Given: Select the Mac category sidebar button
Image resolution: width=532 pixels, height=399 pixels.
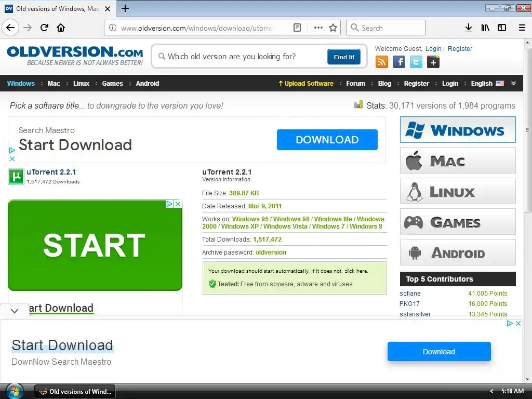Looking at the screenshot, I should (x=458, y=161).
